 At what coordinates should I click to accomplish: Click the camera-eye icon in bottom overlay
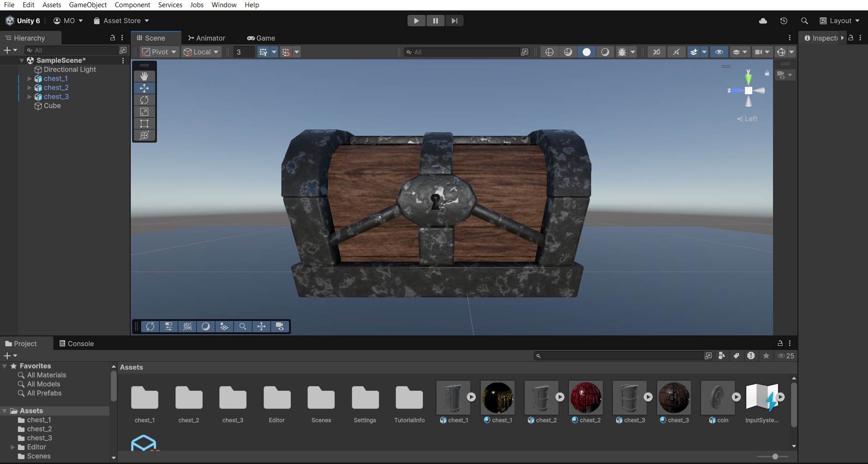coord(280,326)
